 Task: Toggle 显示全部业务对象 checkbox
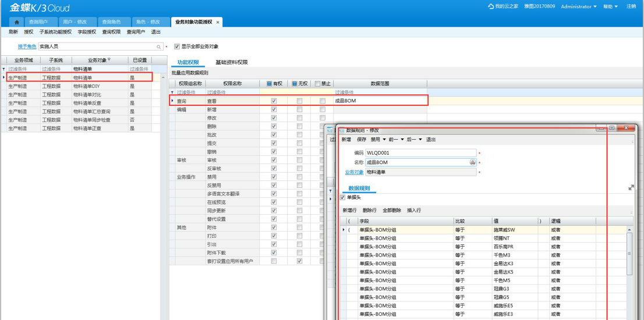(x=177, y=47)
